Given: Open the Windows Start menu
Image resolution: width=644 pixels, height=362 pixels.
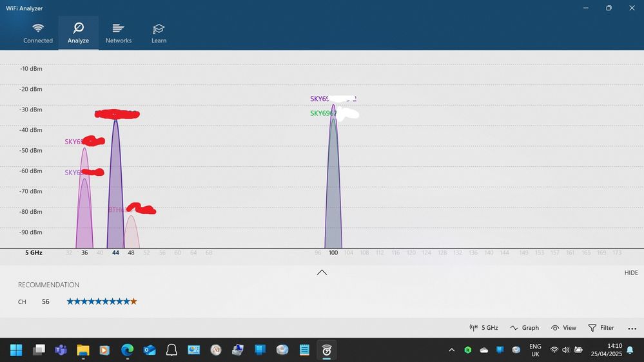Looking at the screenshot, I should (16, 350).
